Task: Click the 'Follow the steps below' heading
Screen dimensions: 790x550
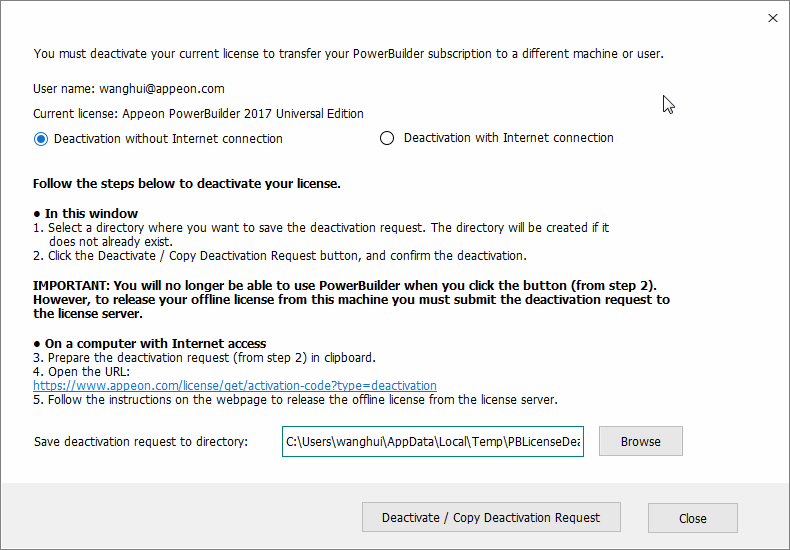Action: click(187, 184)
